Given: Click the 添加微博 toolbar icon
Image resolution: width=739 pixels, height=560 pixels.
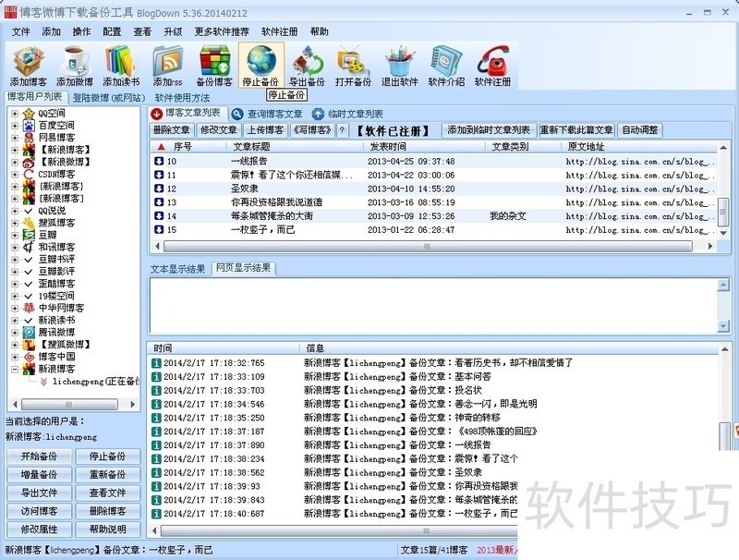Looking at the screenshot, I should (x=75, y=65).
